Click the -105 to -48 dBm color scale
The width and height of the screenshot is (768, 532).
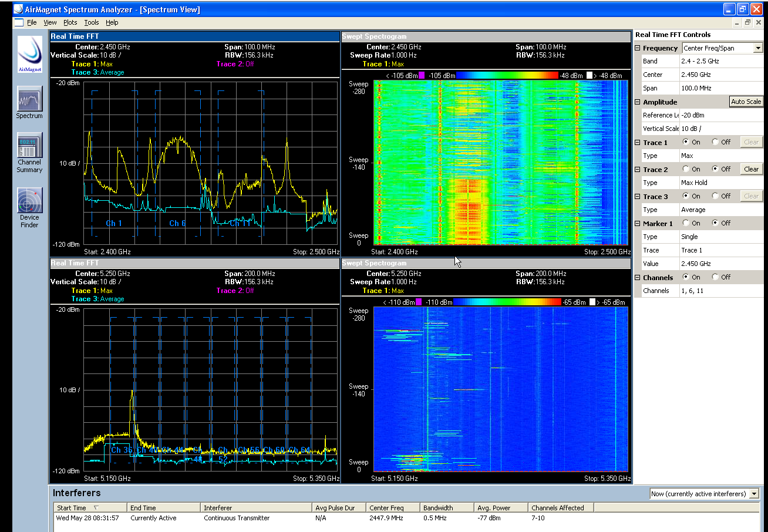click(x=507, y=75)
